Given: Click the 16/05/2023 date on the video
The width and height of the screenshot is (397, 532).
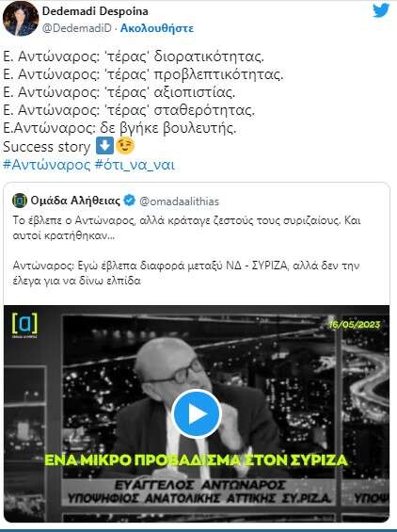Looking at the screenshot, I should point(355,324).
